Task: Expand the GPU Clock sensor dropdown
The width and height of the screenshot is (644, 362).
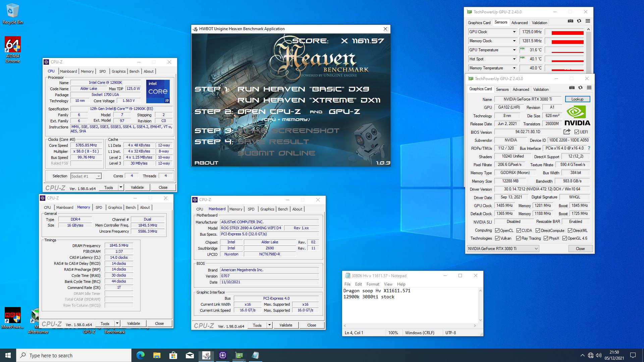Action: pos(514,32)
